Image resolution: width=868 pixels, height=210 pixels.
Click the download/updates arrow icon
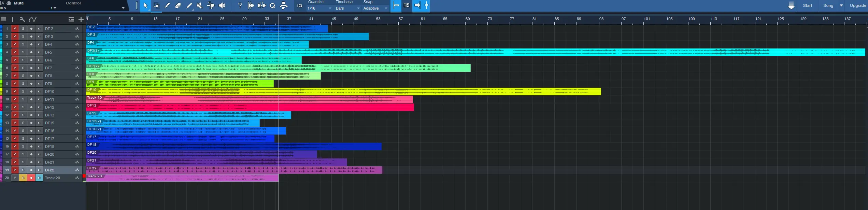791,6
